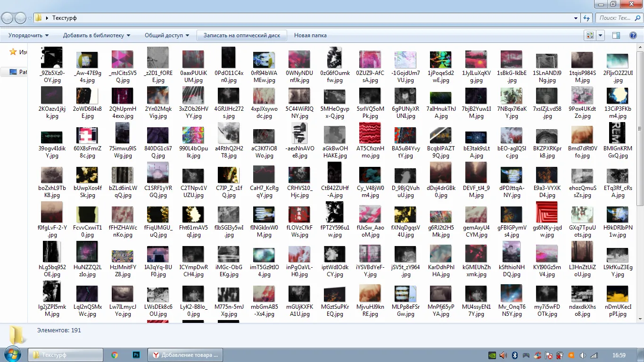Select the BMIGnKRMGxQ.jpg thumbnail
This screenshot has height=362, width=644.
tap(618, 133)
